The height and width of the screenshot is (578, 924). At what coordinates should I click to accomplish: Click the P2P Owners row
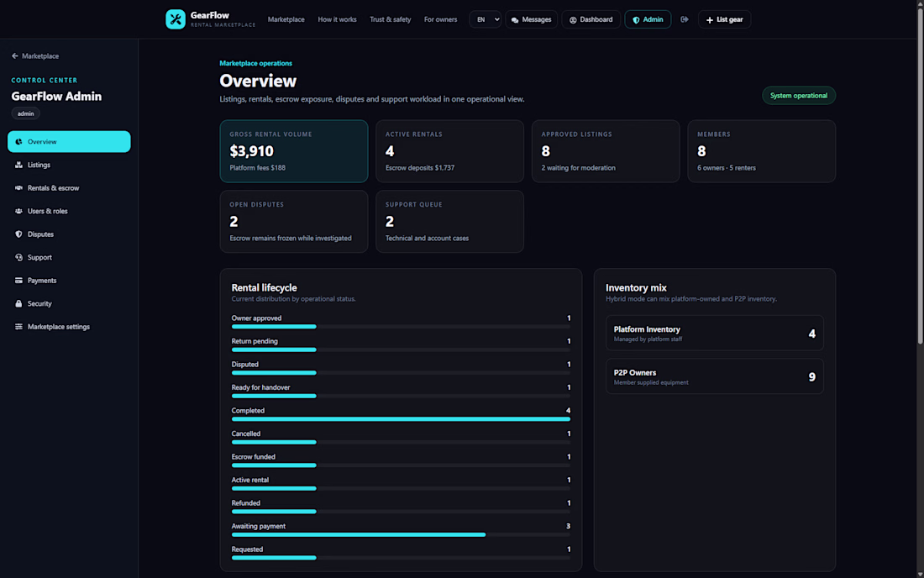714,376
